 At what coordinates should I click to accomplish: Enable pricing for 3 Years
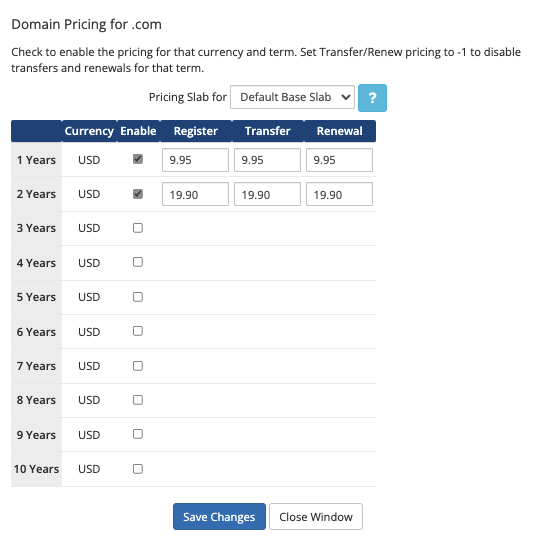click(138, 228)
